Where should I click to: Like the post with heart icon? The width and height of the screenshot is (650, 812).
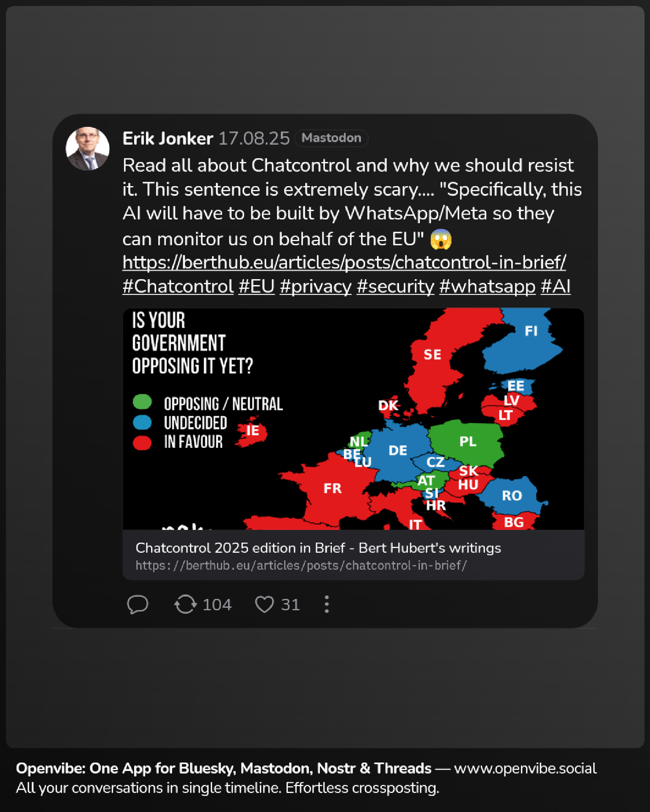click(264, 604)
